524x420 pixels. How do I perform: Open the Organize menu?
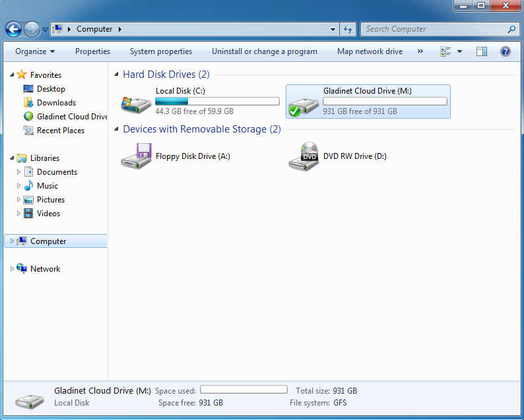tap(35, 51)
